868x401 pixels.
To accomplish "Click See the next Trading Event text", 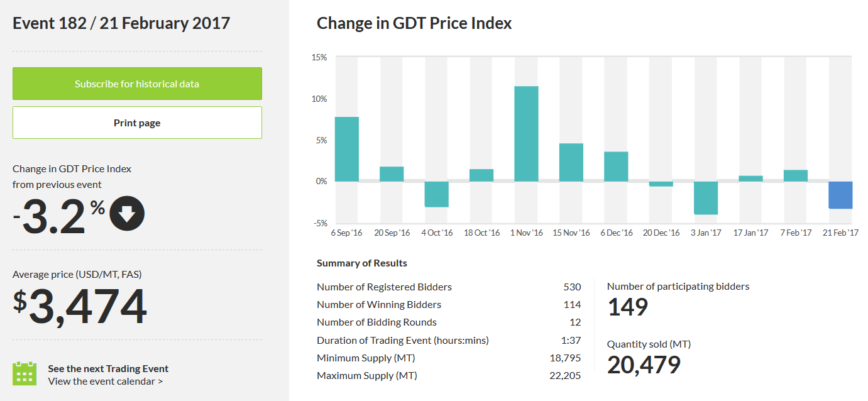I will (x=108, y=368).
